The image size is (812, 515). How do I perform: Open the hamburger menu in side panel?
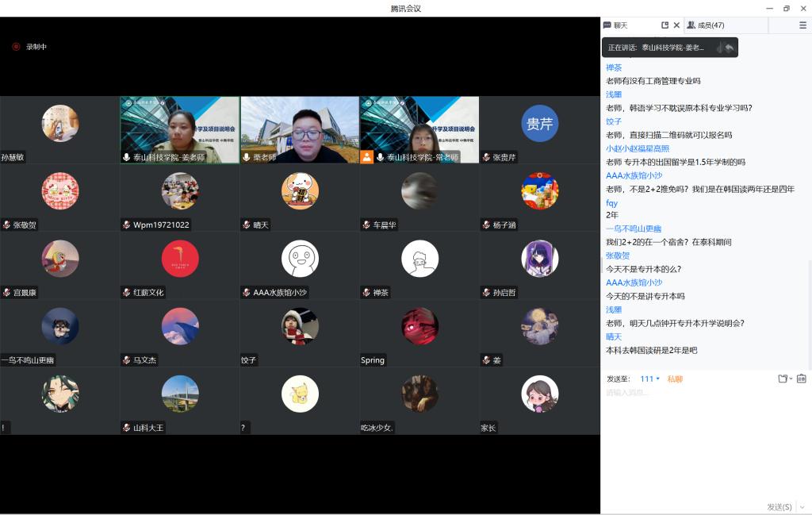coord(802,25)
